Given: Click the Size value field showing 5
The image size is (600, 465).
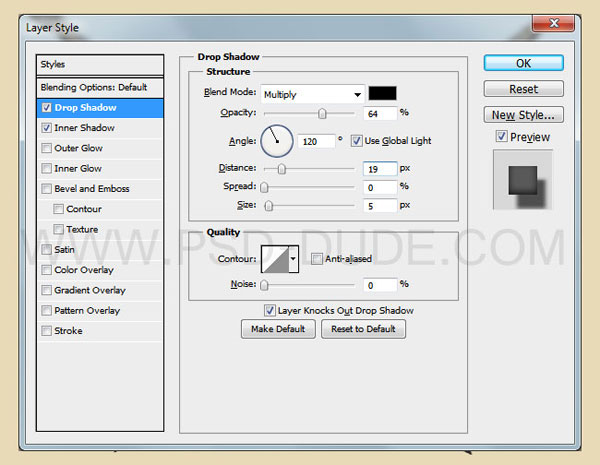Looking at the screenshot, I should click(380, 206).
